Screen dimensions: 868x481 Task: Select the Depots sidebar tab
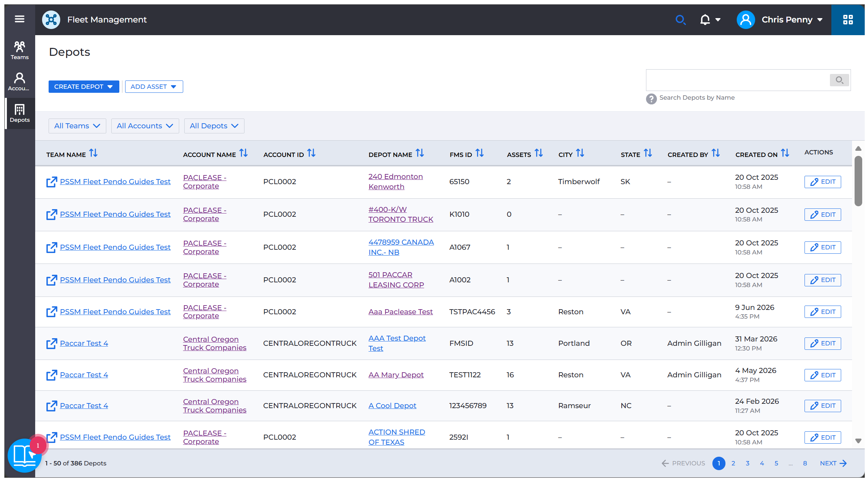pyautogui.click(x=20, y=113)
